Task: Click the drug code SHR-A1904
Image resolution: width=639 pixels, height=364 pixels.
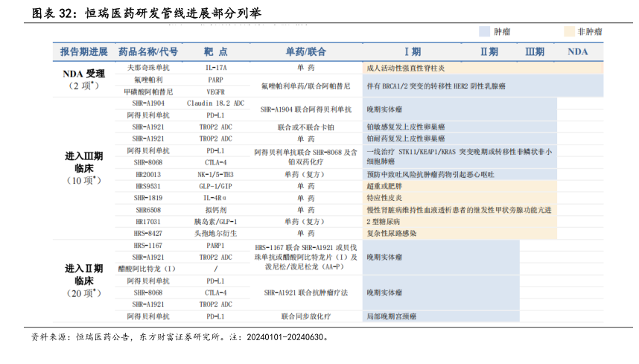Action: [x=148, y=103]
